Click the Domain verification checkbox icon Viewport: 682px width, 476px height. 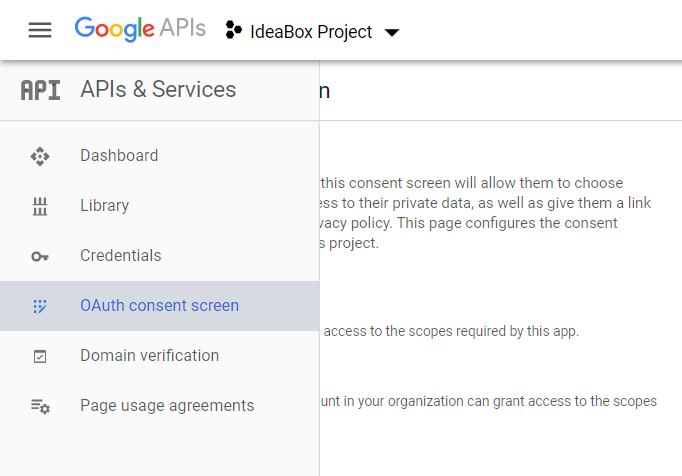[x=40, y=356]
